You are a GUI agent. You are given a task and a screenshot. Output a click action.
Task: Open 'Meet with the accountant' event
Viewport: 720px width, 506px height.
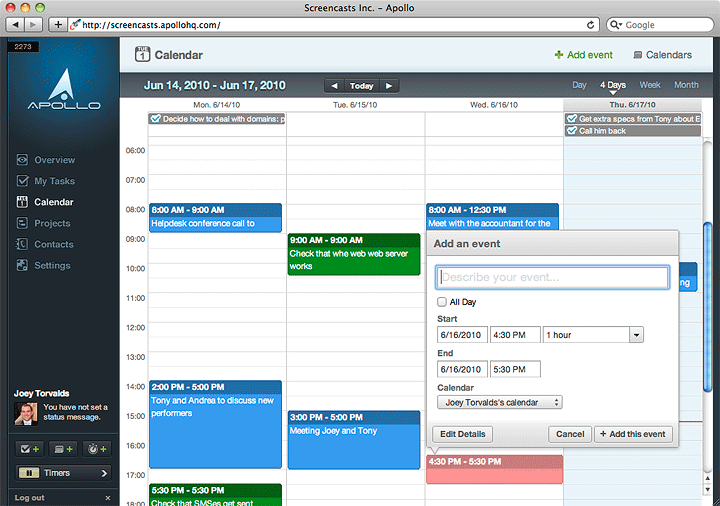tap(492, 217)
